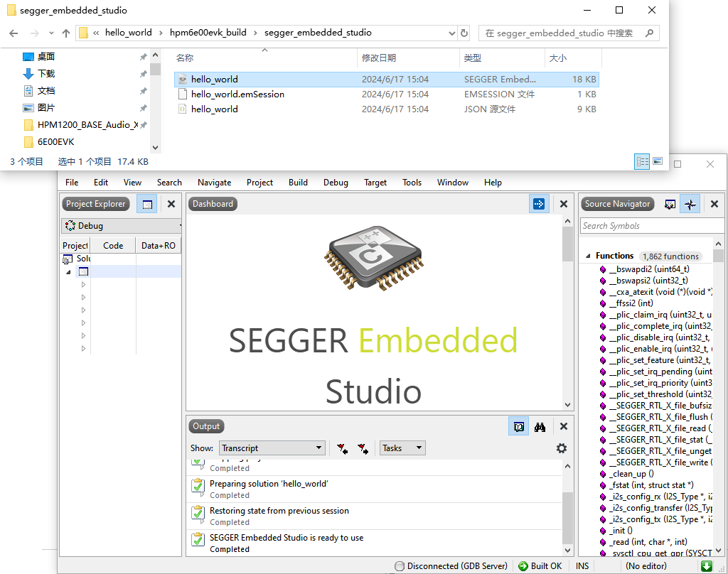Click the Search Symbols input field
This screenshot has width=728, height=574.
(x=652, y=226)
